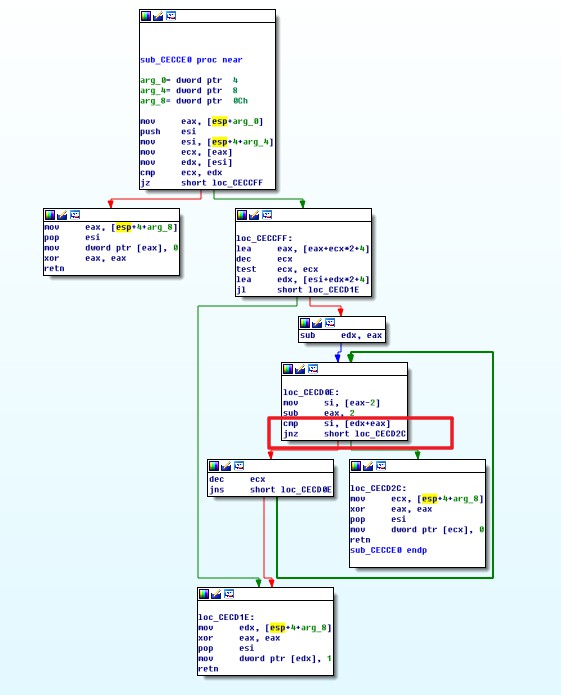Viewport: 561px width, 695px height.
Task: Select instruction 'lea eax, [eax+ecx*2+4]'
Action: point(303,249)
